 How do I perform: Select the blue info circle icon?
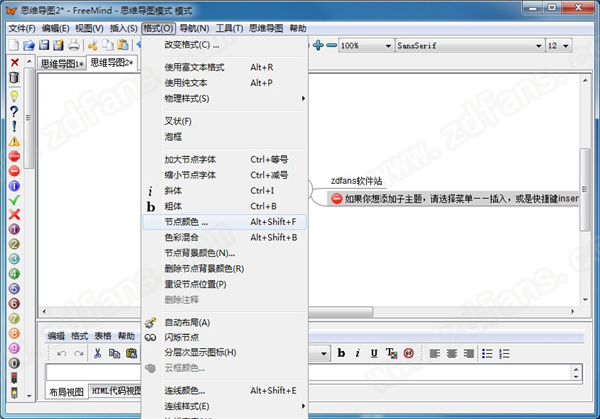coord(14,186)
